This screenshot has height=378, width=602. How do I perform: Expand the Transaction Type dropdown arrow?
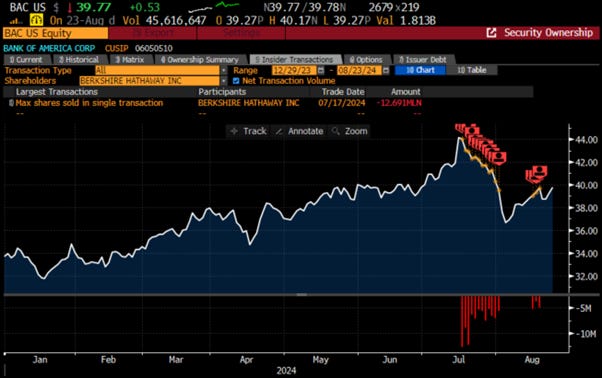pos(224,70)
